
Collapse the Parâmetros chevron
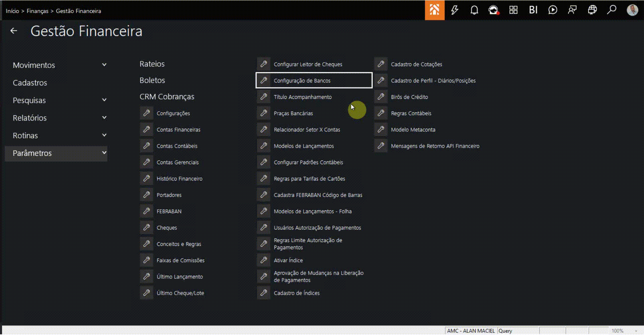pos(104,153)
